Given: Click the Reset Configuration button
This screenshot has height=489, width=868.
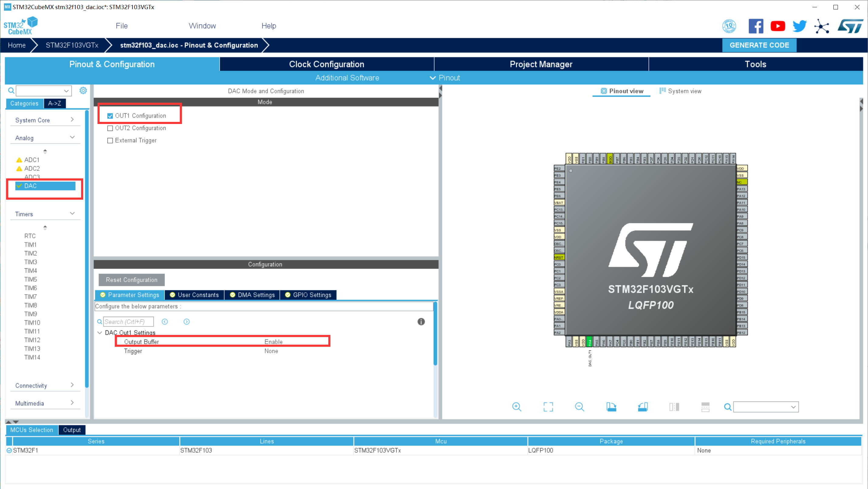Looking at the screenshot, I should pyautogui.click(x=131, y=279).
